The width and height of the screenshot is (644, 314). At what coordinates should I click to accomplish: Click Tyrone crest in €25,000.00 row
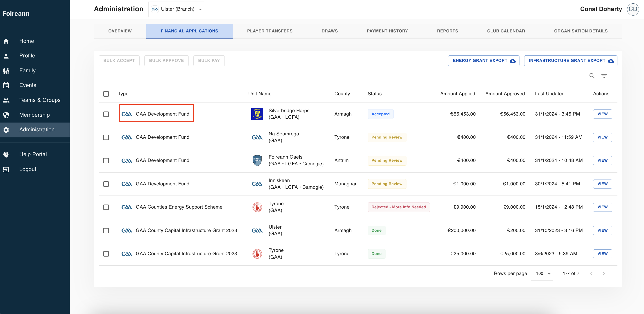pyautogui.click(x=257, y=254)
